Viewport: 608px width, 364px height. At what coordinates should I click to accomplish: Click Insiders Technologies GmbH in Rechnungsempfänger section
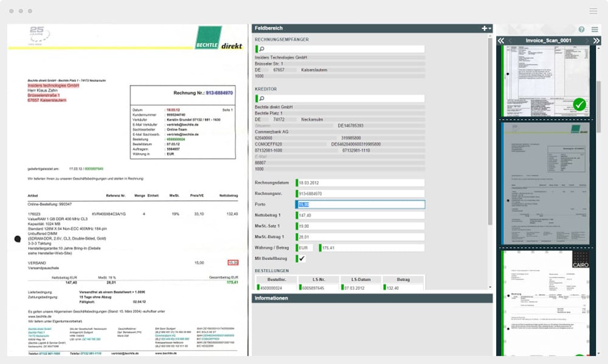click(281, 57)
